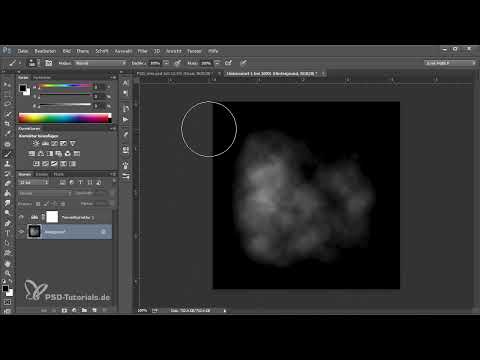Add a Black & White adjustment
This screenshot has height=360, width=480.
tap(50, 154)
